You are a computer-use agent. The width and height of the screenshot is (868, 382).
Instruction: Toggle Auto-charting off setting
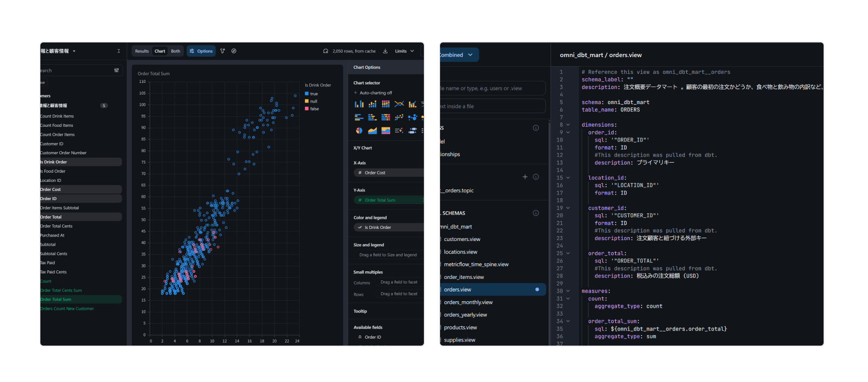(x=375, y=93)
